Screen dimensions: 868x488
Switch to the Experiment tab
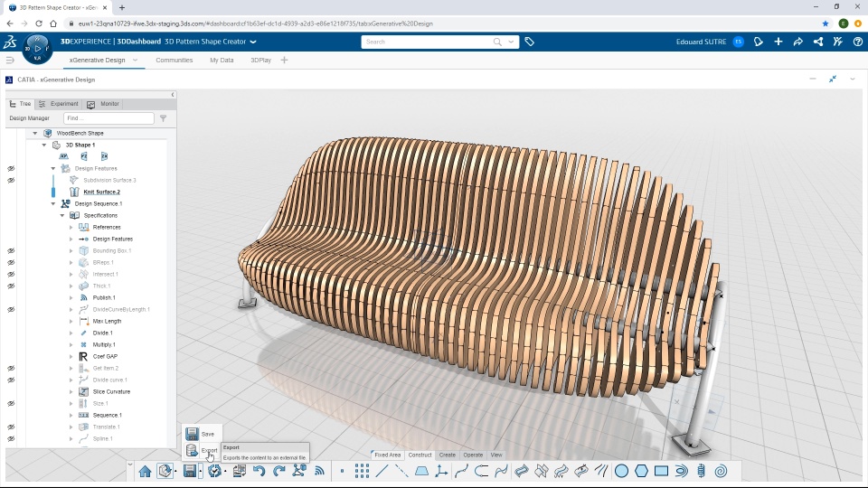(x=59, y=104)
